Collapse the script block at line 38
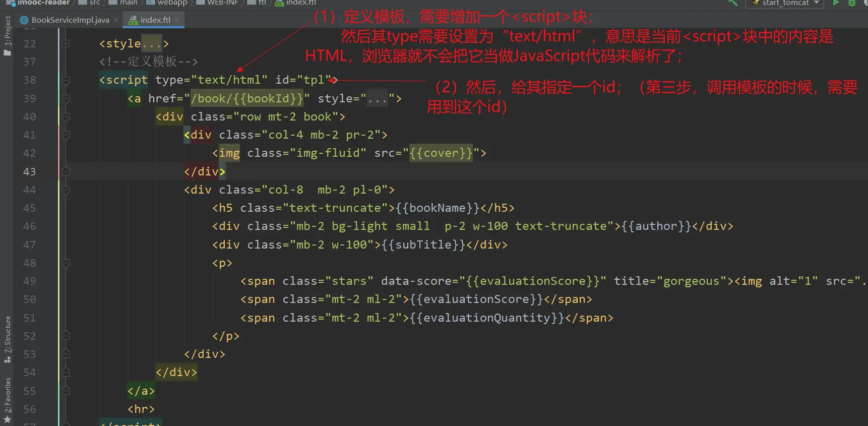Screen dimensions: 868x426 pyautogui.click(x=66, y=80)
